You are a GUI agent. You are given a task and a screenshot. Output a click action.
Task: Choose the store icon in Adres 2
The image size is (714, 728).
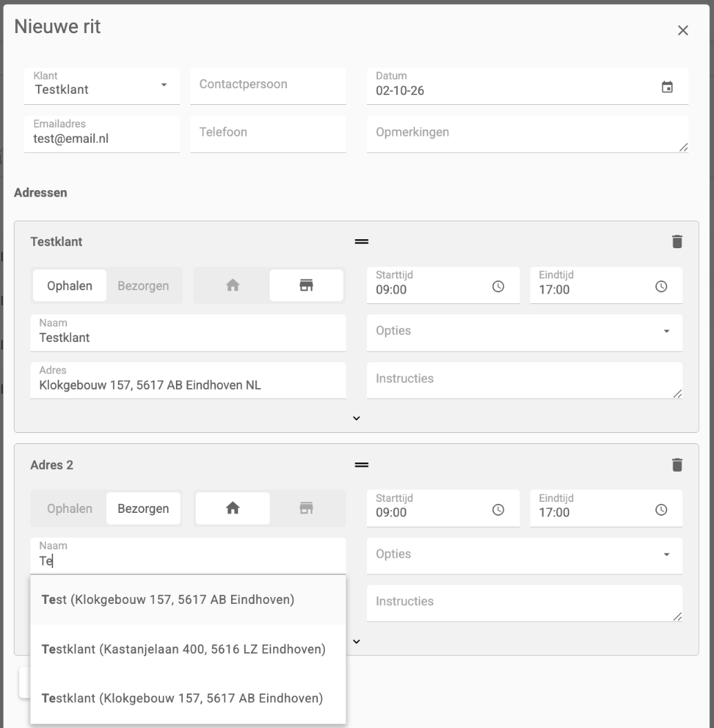click(306, 508)
